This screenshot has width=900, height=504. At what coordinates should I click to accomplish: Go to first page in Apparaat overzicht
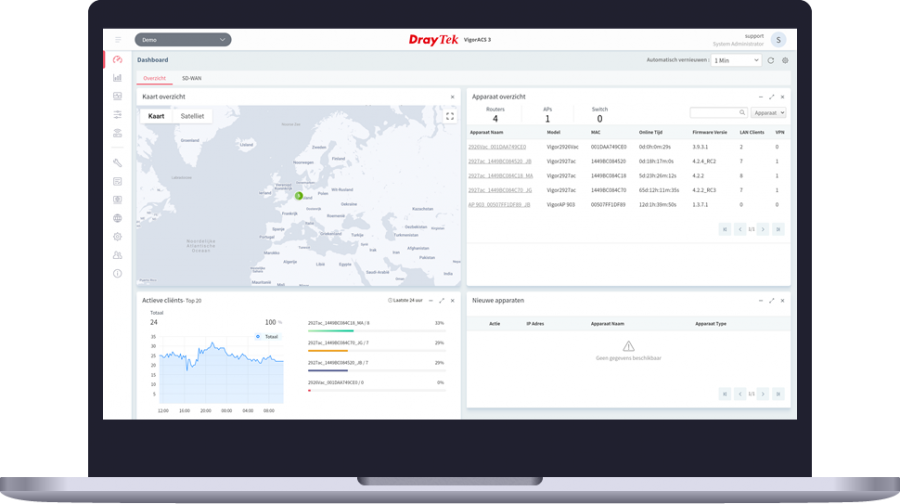point(725,229)
